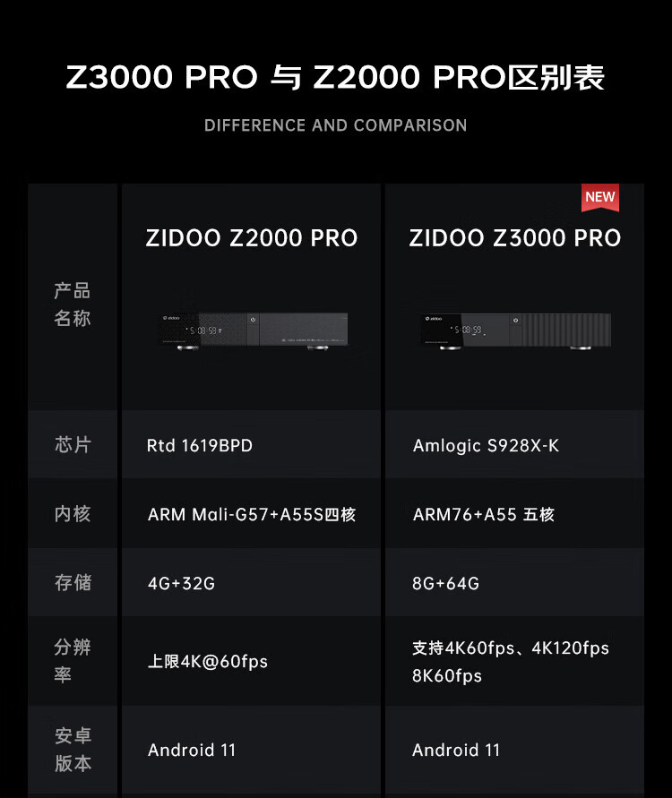Click the Amlogic S928X-K chip cell
This screenshot has width=672, height=798.
[486, 446]
